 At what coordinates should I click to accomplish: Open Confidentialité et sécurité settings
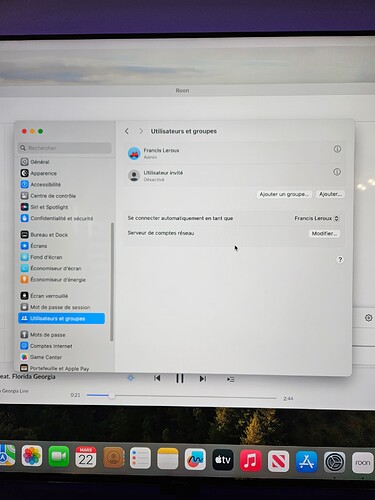click(61, 218)
